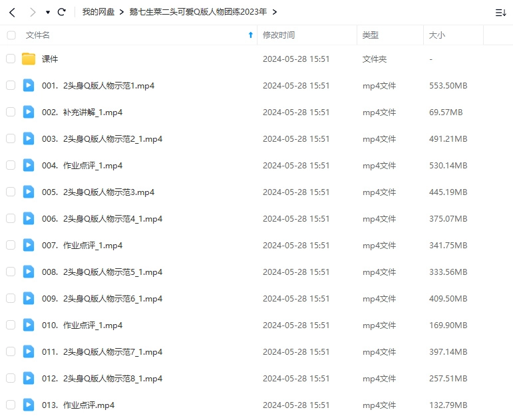Toggle sort direction arrow in 文件名 column
513x420 pixels.
tap(250, 35)
